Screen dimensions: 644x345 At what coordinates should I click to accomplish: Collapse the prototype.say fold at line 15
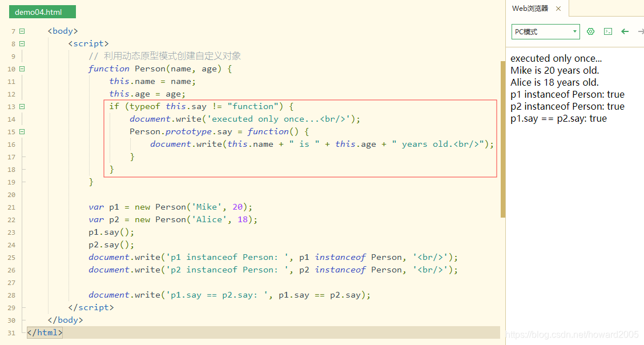coord(22,132)
